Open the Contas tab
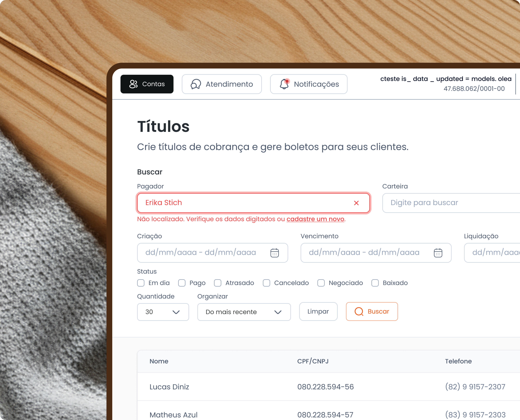Viewport: 520px width, 420px height. [x=147, y=84]
